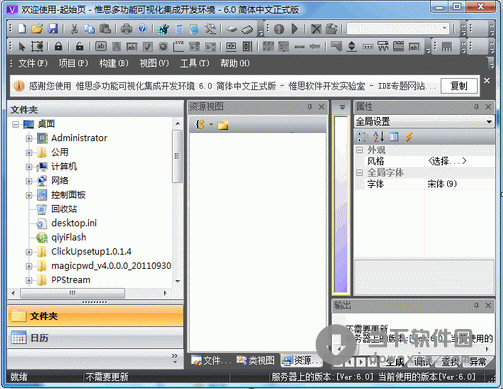This screenshot has height=389, width=503.
Task: Choose the selection frame tool
Action: click(37, 46)
